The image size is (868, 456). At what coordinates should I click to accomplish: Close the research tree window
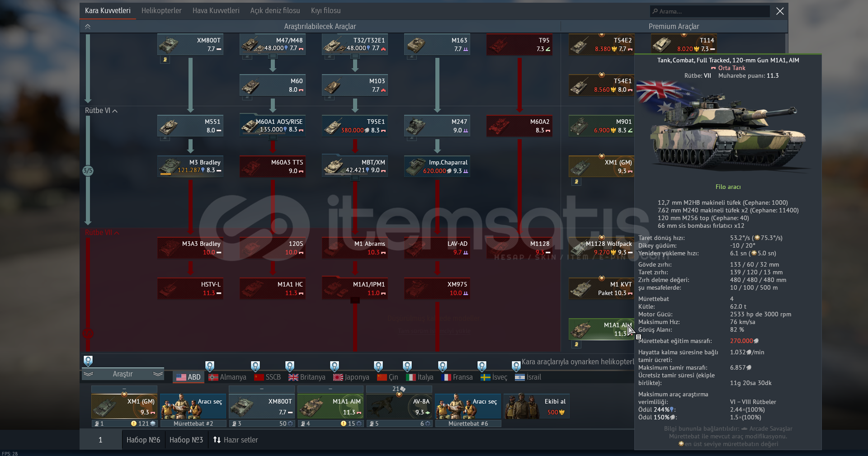pos(780,11)
